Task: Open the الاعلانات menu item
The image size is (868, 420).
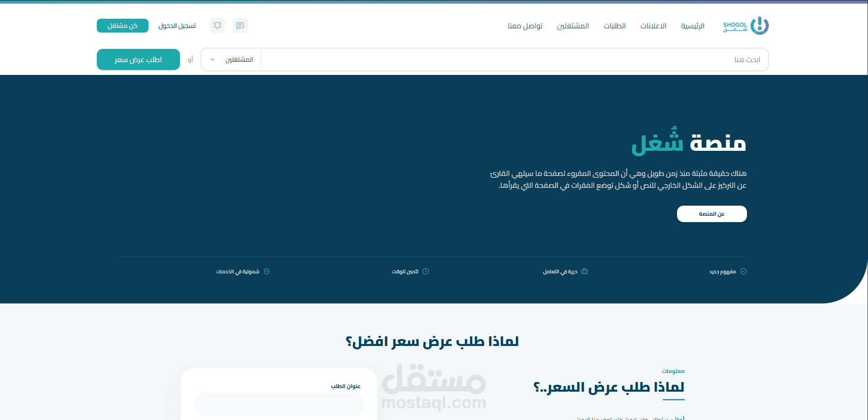Action: pos(653,26)
